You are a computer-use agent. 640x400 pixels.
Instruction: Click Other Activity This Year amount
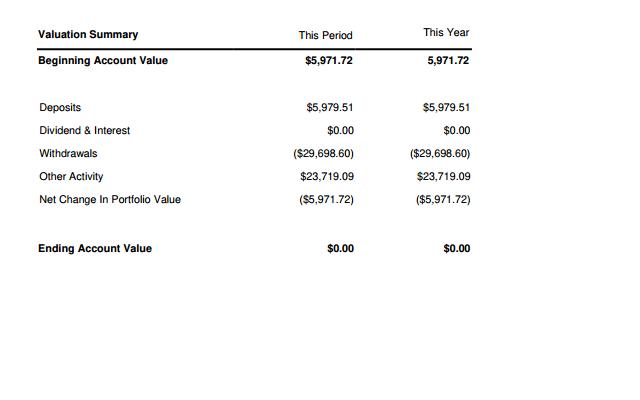(x=444, y=176)
